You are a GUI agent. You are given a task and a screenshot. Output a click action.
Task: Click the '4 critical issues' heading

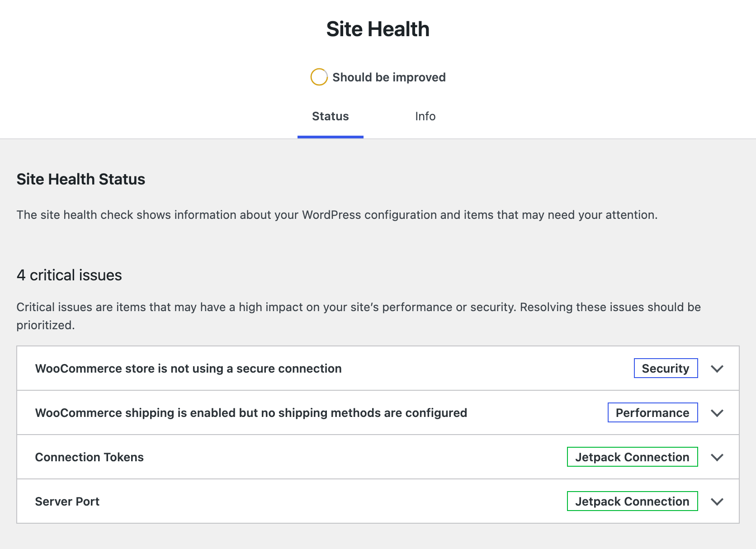(x=69, y=275)
